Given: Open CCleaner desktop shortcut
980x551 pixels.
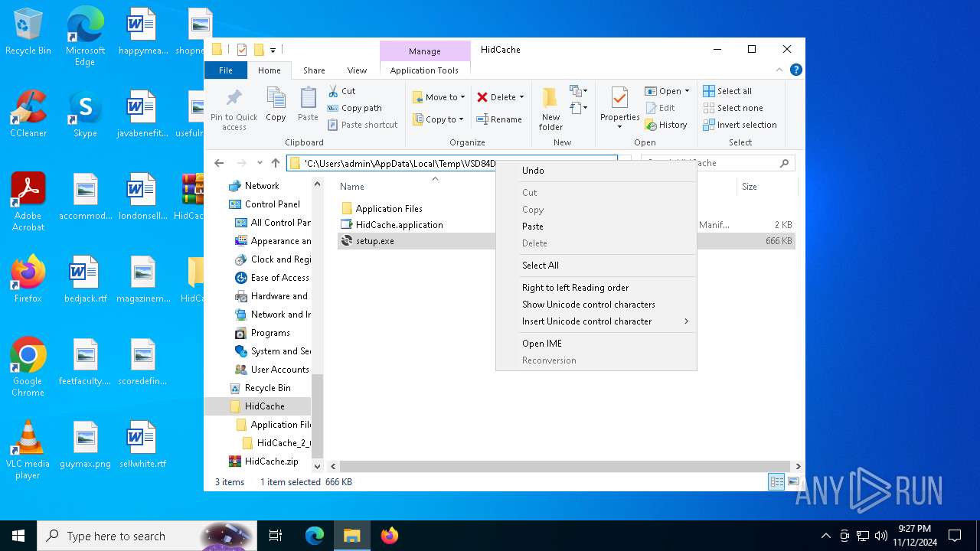Looking at the screenshot, I should click(28, 114).
